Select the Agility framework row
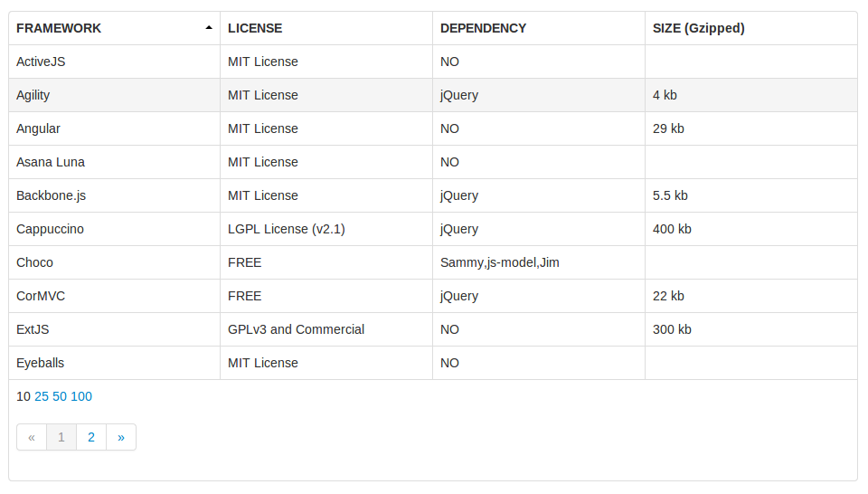Image resolution: width=868 pixels, height=494 pixels. click(433, 95)
